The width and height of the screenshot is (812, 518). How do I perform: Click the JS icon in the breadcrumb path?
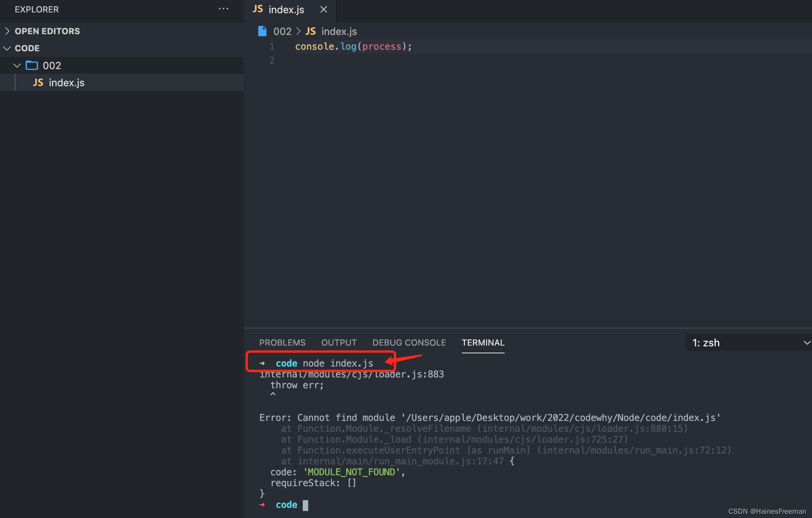click(x=311, y=31)
